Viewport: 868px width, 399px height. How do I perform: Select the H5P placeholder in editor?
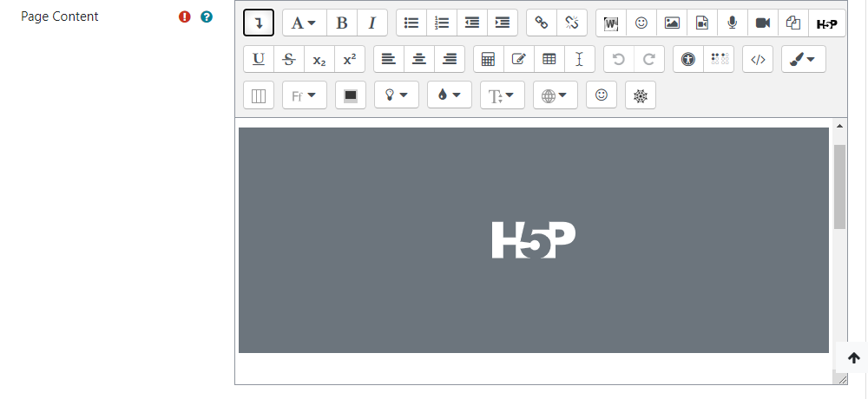[534, 240]
